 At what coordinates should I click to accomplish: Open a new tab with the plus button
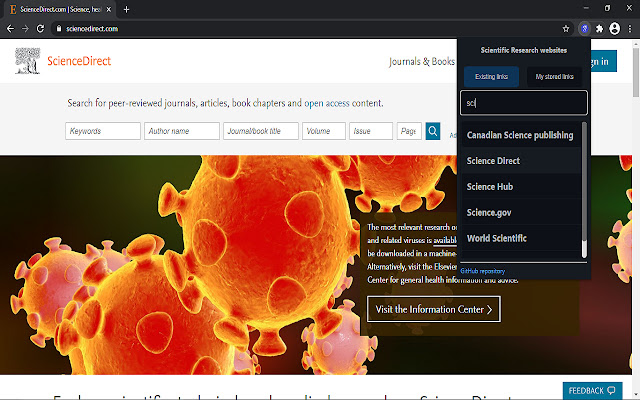[126, 9]
